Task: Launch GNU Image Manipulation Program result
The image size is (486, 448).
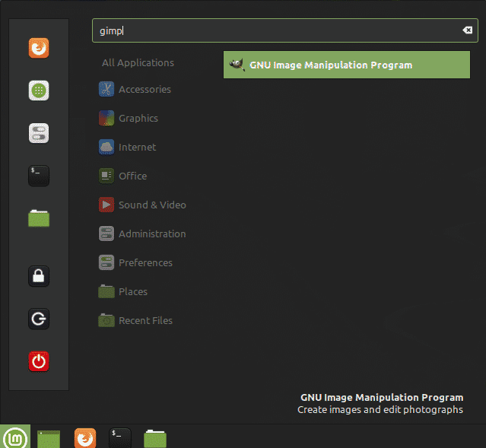Action: tap(347, 65)
